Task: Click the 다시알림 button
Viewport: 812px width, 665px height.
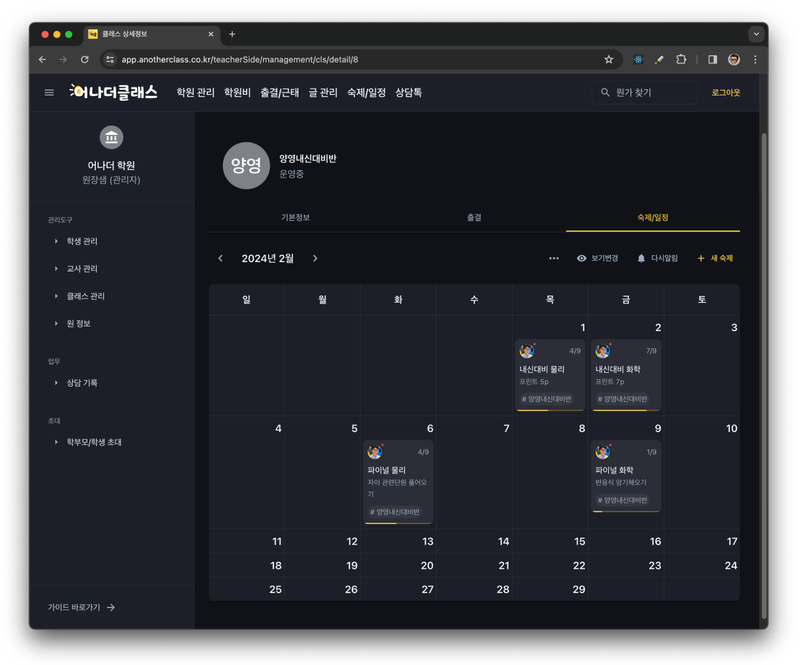Action: [x=658, y=258]
